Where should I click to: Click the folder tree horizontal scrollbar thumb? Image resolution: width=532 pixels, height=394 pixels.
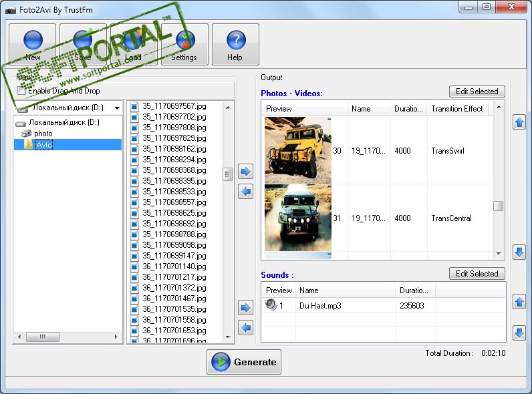tap(42, 337)
